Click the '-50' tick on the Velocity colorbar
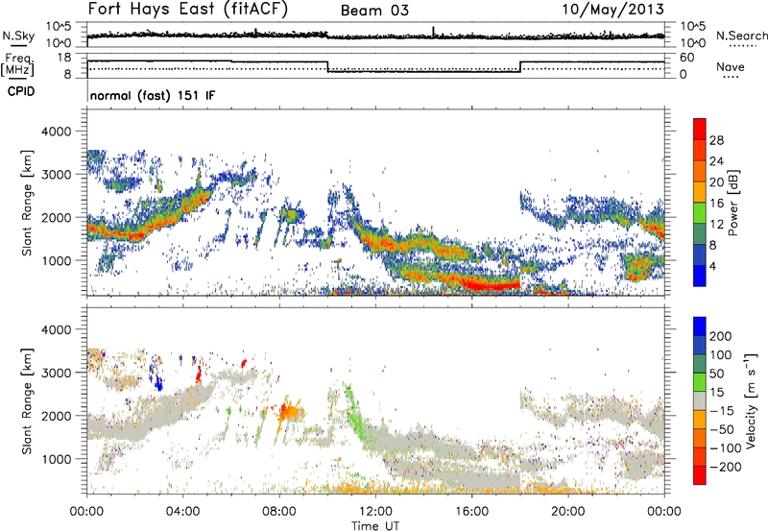This screenshot has height=532, width=768. 722,429
